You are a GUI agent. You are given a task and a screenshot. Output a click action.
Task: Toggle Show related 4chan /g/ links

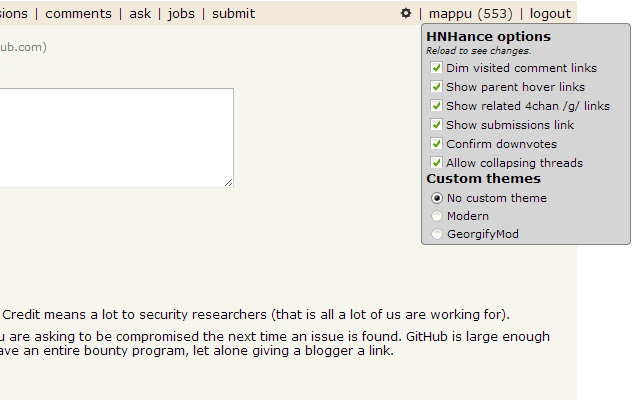pyautogui.click(x=436, y=106)
